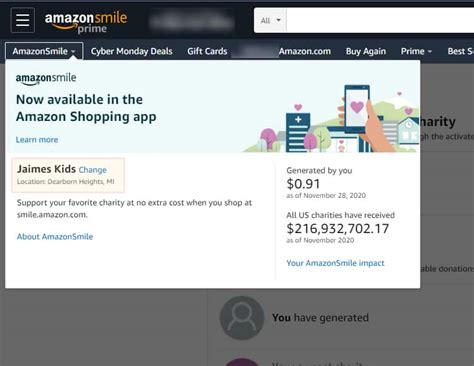Open Buy Again page

point(366,51)
